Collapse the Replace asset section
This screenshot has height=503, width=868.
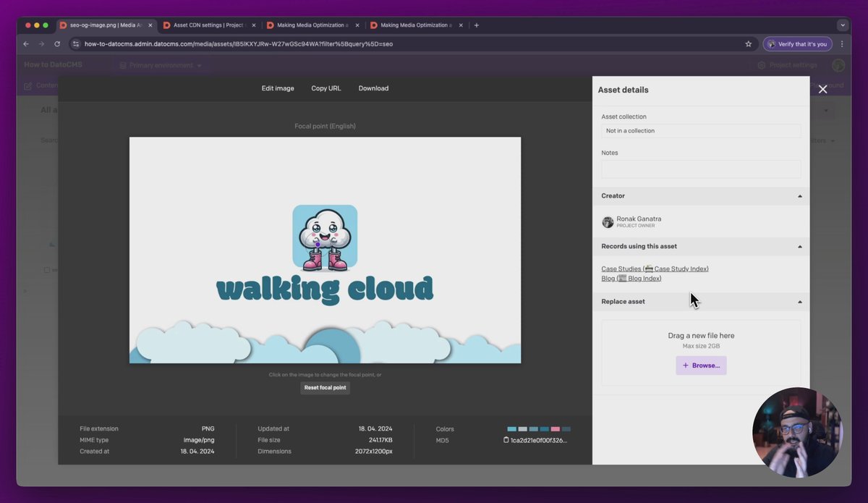point(799,302)
